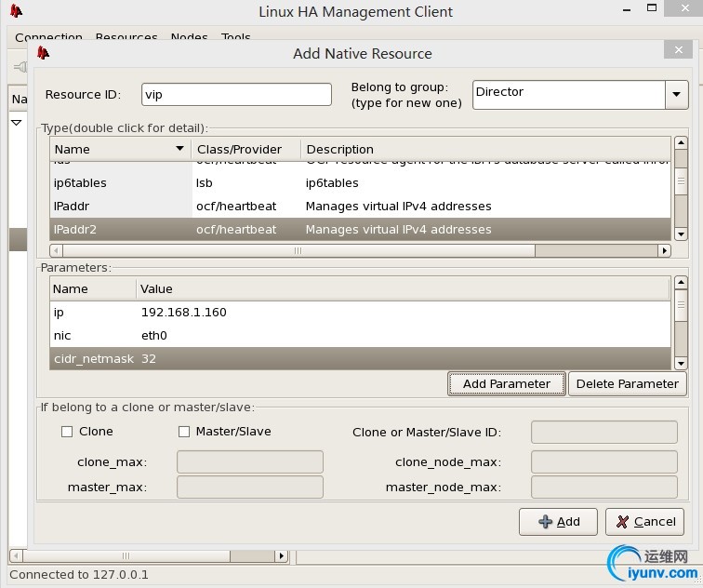The image size is (703, 588).
Task: Click scroll up arrow of Parameters list
Action: pos(681,283)
